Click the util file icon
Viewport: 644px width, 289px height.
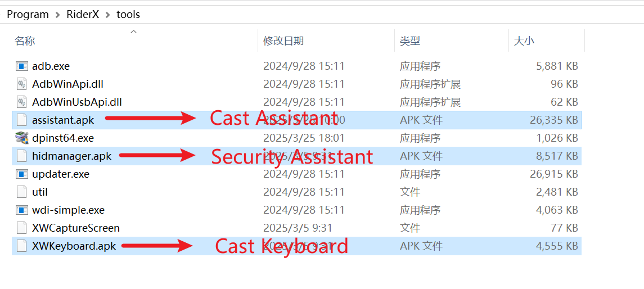22,192
